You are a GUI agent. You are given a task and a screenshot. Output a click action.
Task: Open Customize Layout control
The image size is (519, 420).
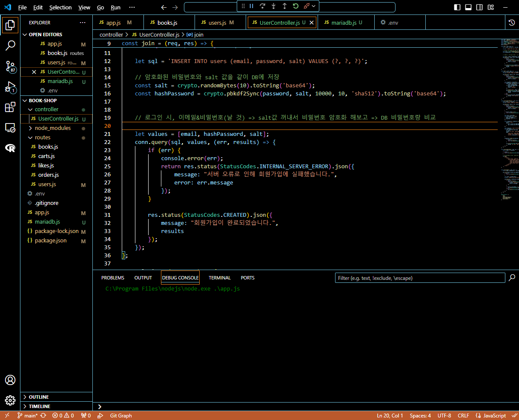pyautogui.click(x=491, y=7)
